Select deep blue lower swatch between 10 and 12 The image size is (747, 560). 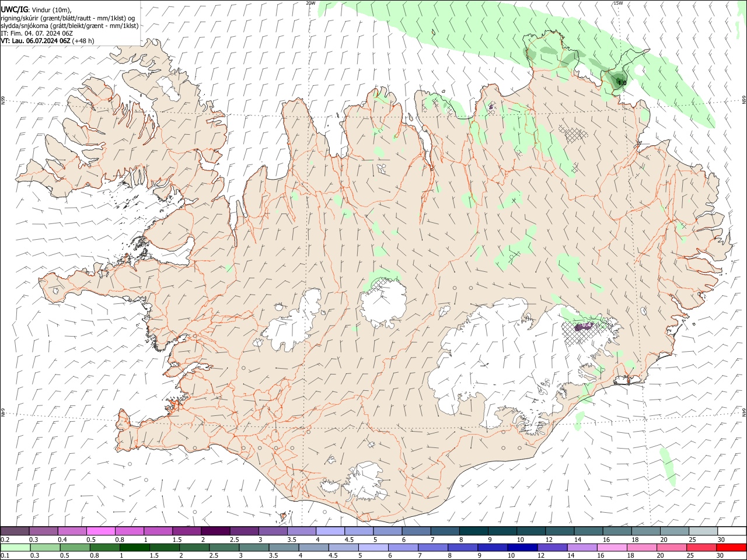tap(522, 548)
